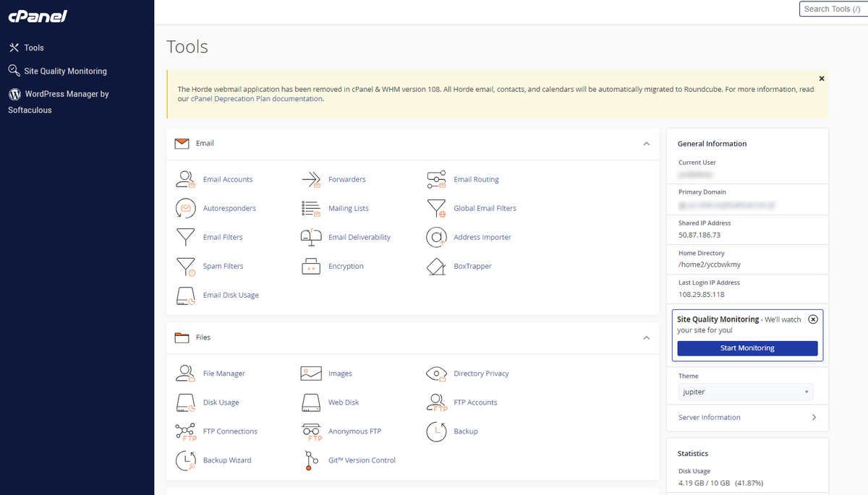Screen dimensions: 868x495
Task: Collapse the Files section
Action: point(647,337)
